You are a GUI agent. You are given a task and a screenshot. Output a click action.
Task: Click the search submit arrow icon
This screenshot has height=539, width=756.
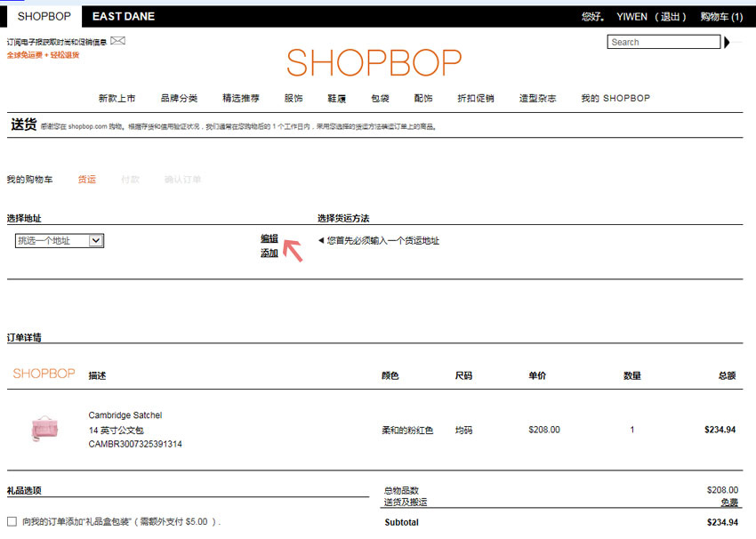(x=727, y=43)
